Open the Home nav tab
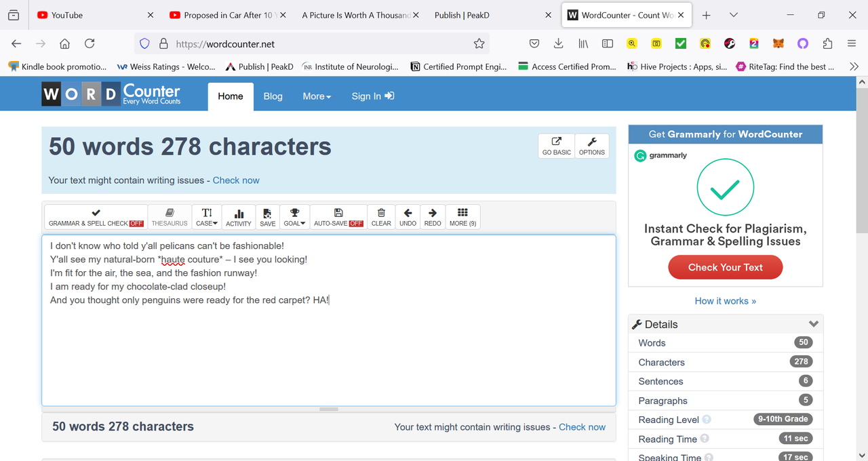Viewport: 868px width, 461px height. 231,96
